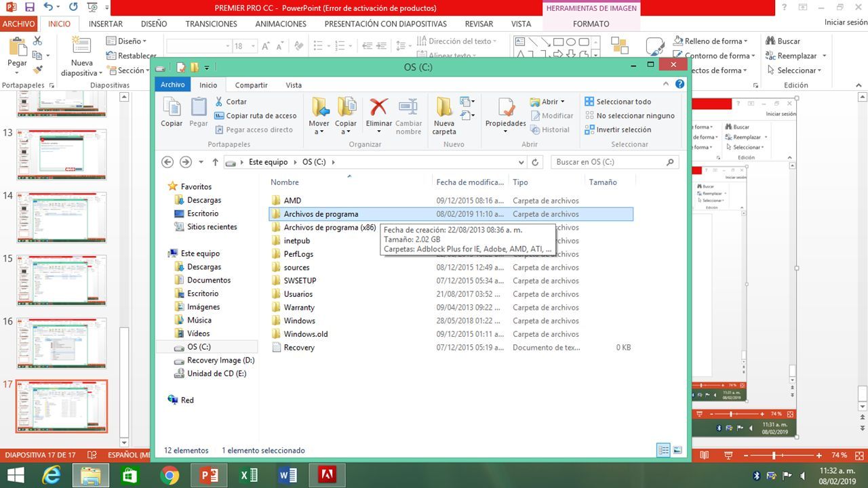Viewport: 868px width, 488px height.
Task: Switch File Explorer to large icons view
Action: tap(677, 450)
